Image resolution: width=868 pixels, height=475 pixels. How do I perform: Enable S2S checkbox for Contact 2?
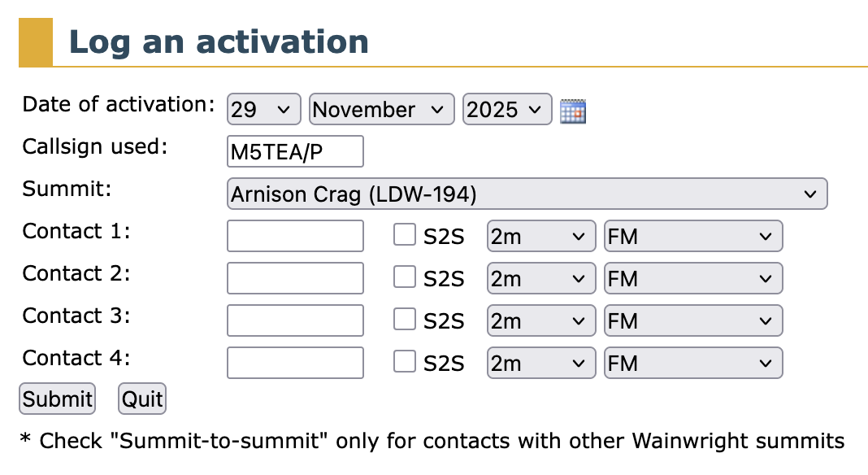[404, 277]
